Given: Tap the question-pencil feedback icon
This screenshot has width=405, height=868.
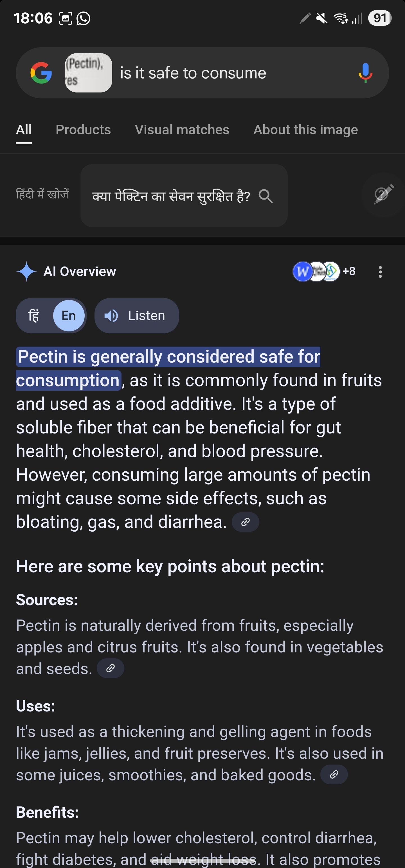Looking at the screenshot, I should (x=383, y=195).
